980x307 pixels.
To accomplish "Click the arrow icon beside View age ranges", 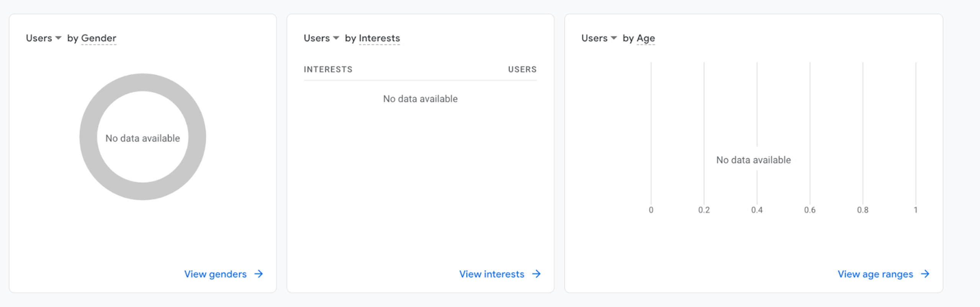I will pos(925,274).
